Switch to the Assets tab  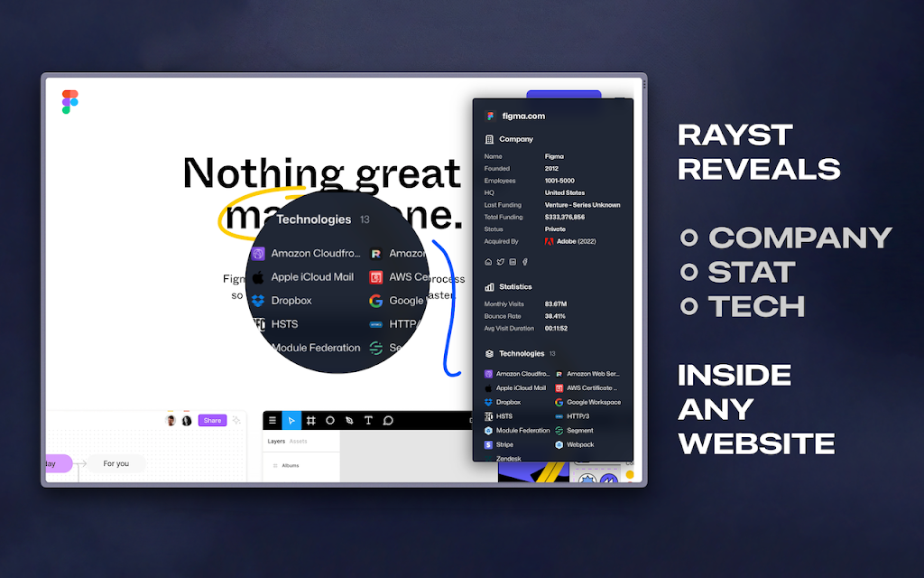pos(298,441)
